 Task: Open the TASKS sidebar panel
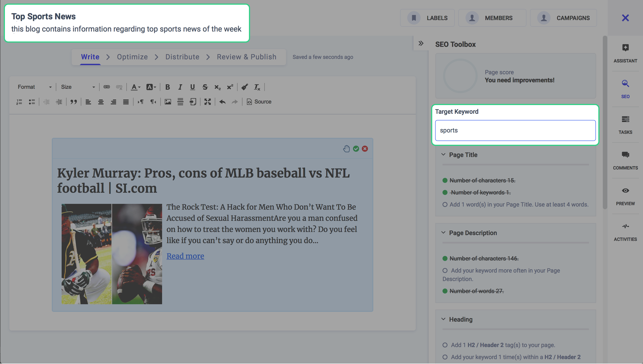click(625, 125)
